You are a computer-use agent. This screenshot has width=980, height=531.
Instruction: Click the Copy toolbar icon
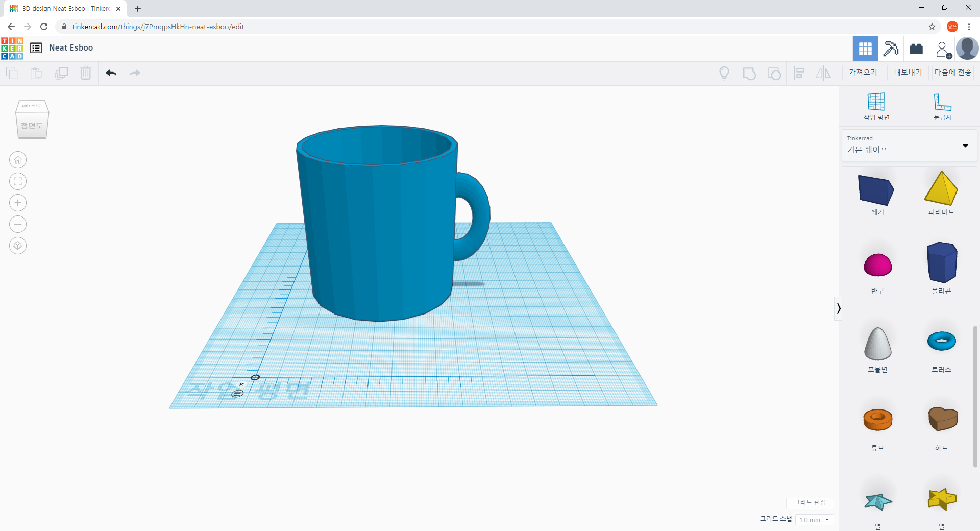pyautogui.click(x=12, y=73)
